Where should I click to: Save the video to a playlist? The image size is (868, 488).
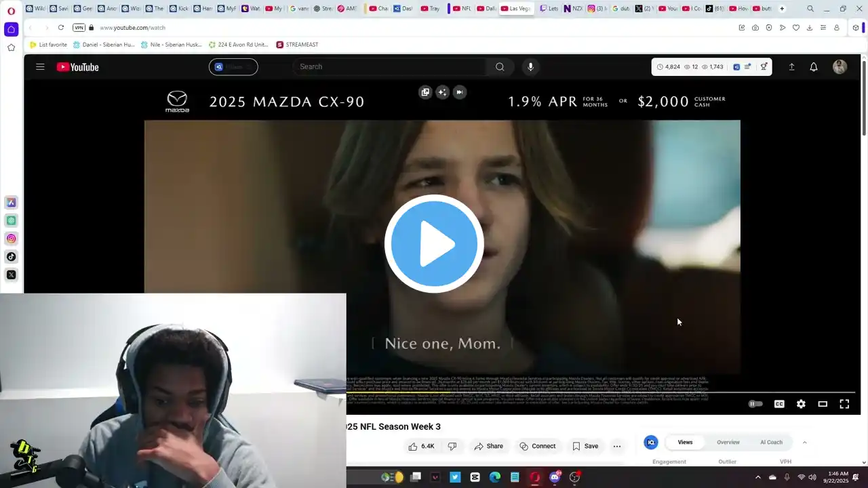[585, 446]
